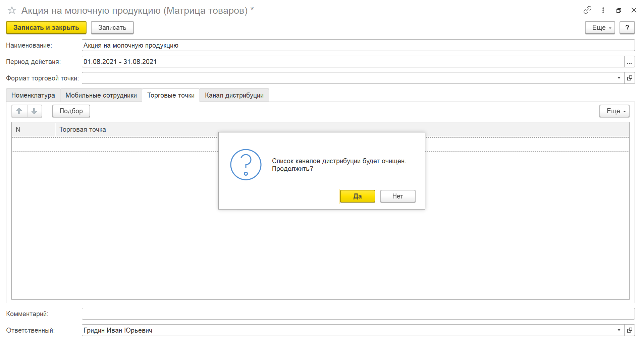
Task: Open Мобильные сотрудники tab
Action: tap(101, 95)
